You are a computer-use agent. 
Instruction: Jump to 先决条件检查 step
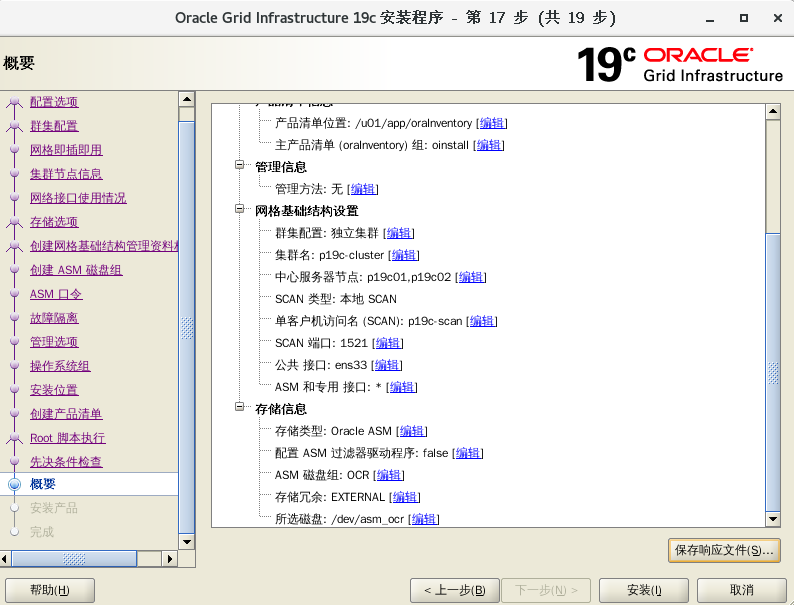point(66,462)
